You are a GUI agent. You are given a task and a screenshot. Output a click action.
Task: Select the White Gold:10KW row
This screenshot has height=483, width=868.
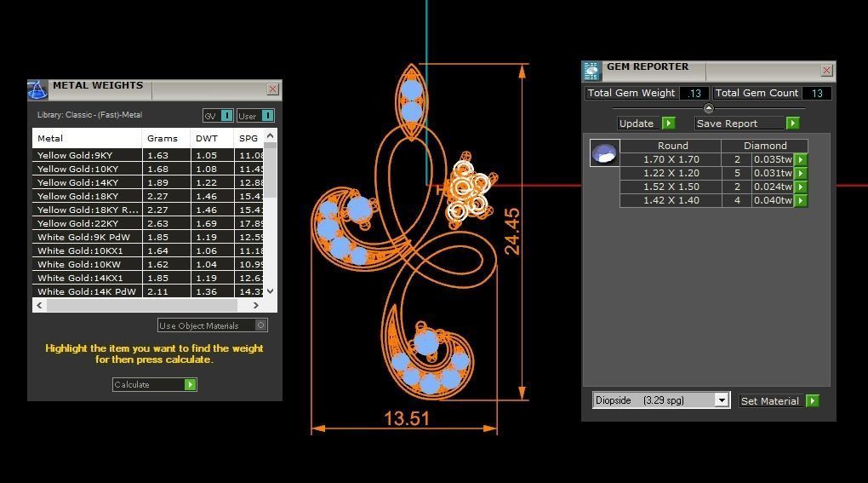(148, 264)
